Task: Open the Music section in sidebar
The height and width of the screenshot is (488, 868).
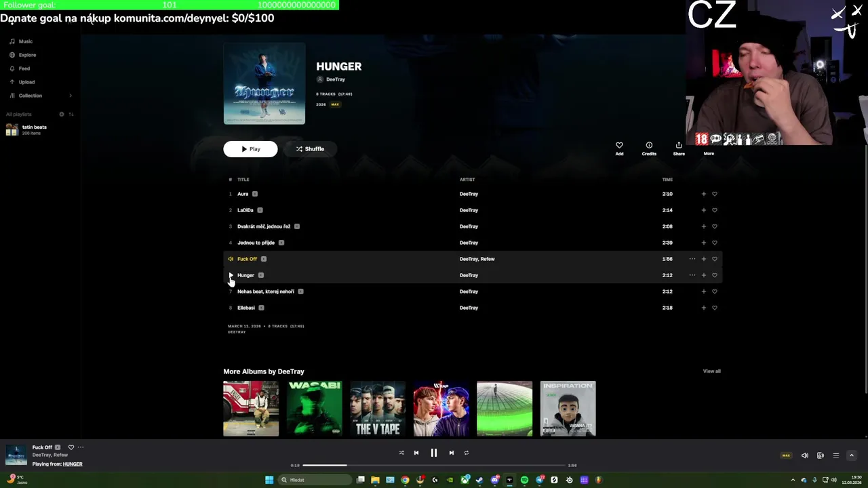Action: [x=20, y=41]
